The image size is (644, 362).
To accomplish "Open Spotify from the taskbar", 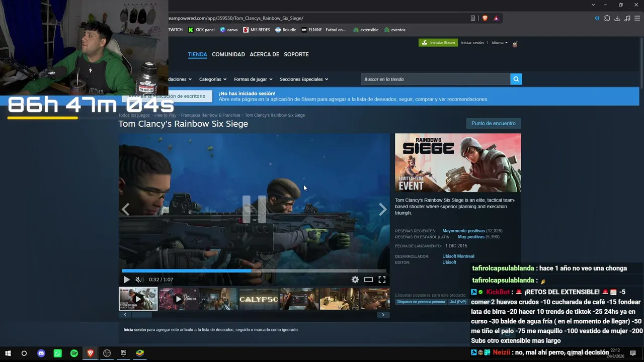I will pos(74,353).
